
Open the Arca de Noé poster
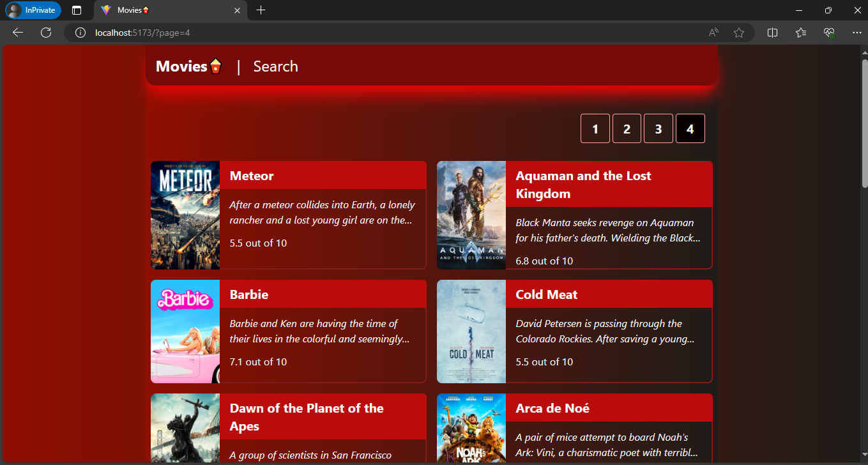tap(471, 428)
